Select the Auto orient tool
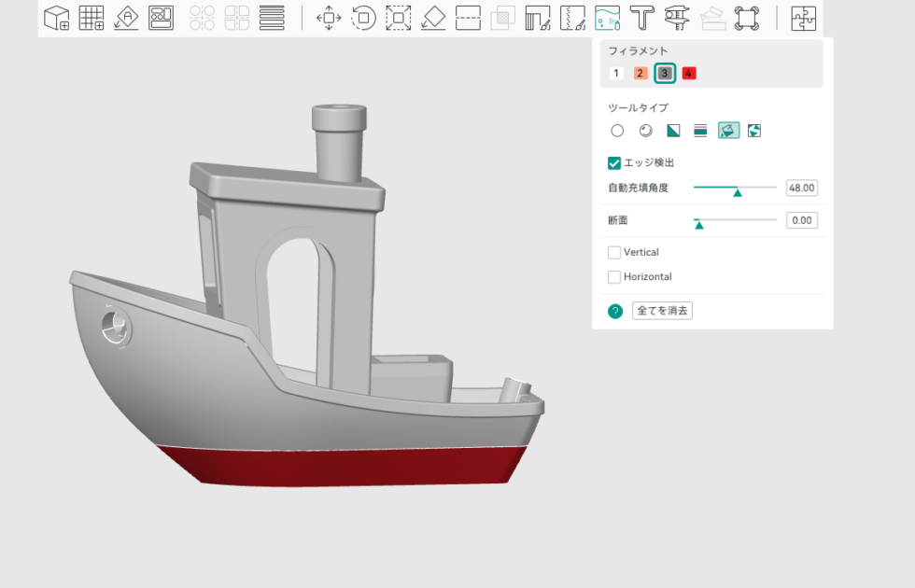915x588 pixels. pos(126,18)
